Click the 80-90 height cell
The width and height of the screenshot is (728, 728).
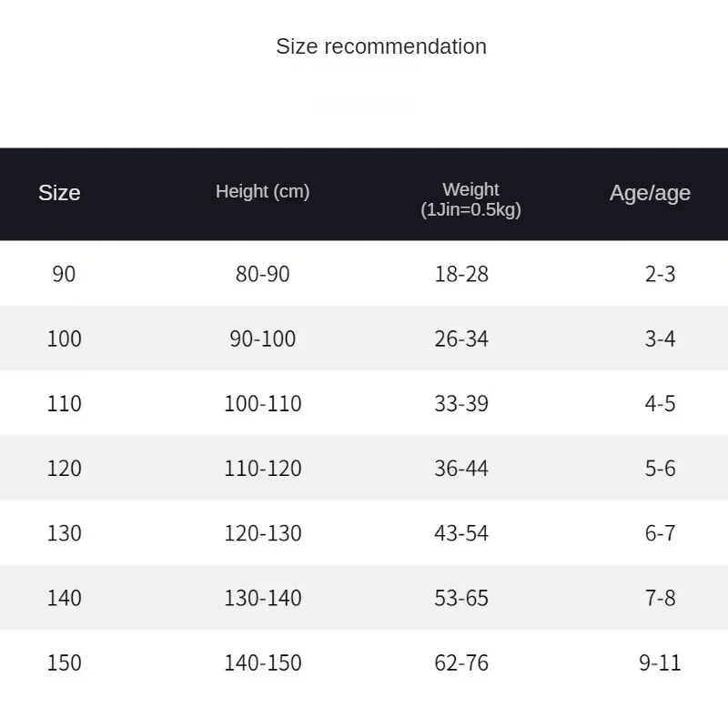click(x=262, y=274)
